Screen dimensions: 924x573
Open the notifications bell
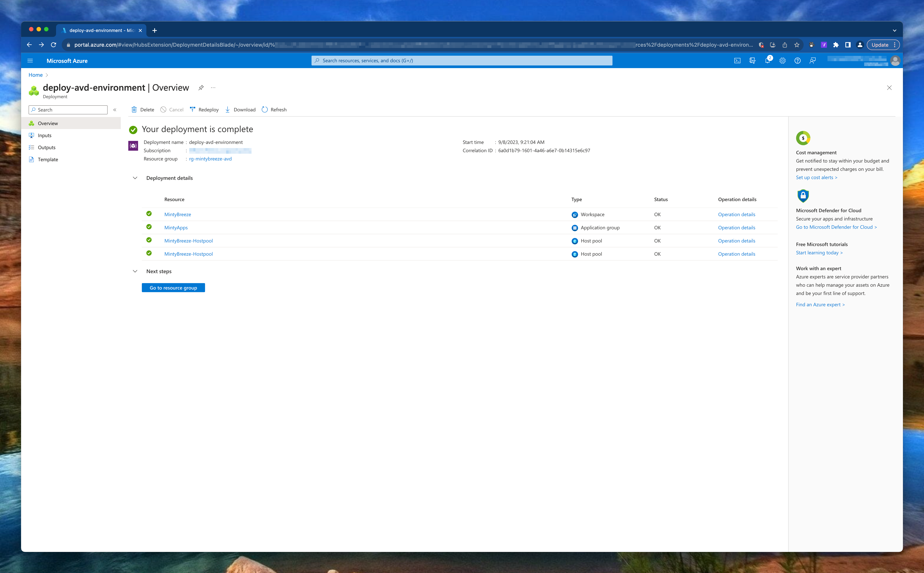pyautogui.click(x=767, y=61)
